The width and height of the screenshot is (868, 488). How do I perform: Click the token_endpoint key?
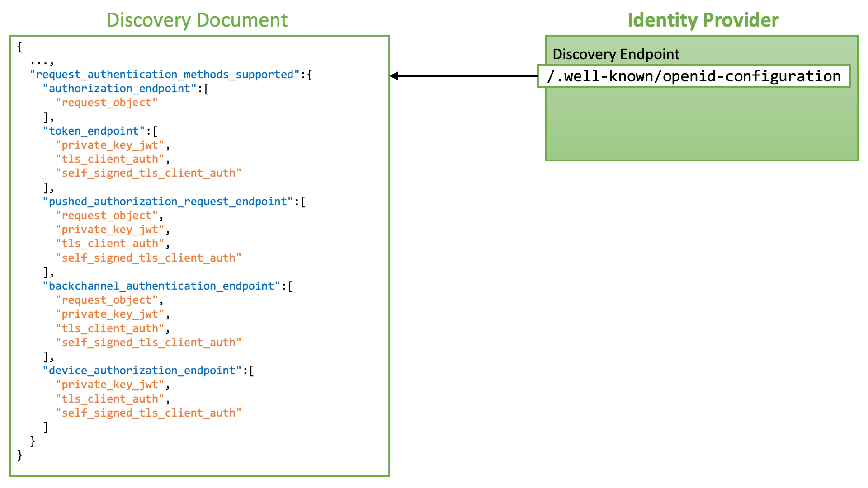(94, 131)
